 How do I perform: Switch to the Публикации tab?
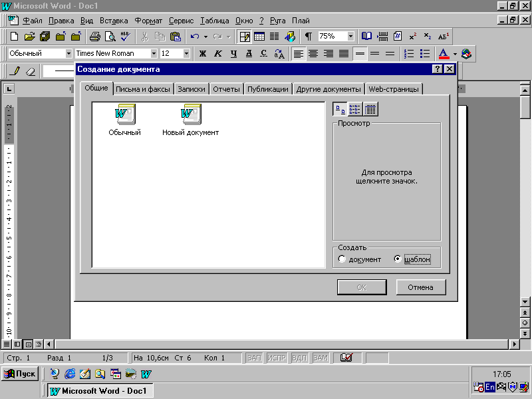[x=268, y=89]
